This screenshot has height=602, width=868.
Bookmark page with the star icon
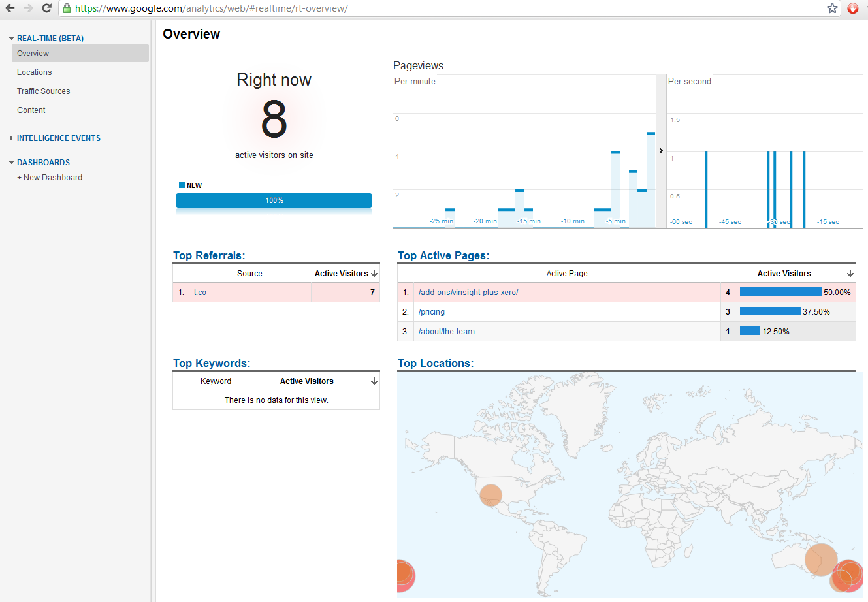tap(832, 8)
